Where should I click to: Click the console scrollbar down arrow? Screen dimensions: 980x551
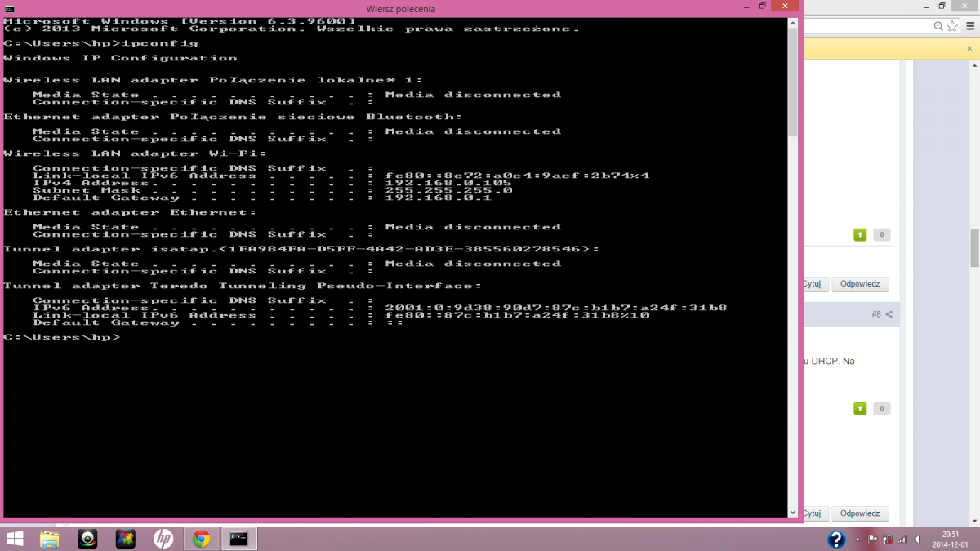792,511
